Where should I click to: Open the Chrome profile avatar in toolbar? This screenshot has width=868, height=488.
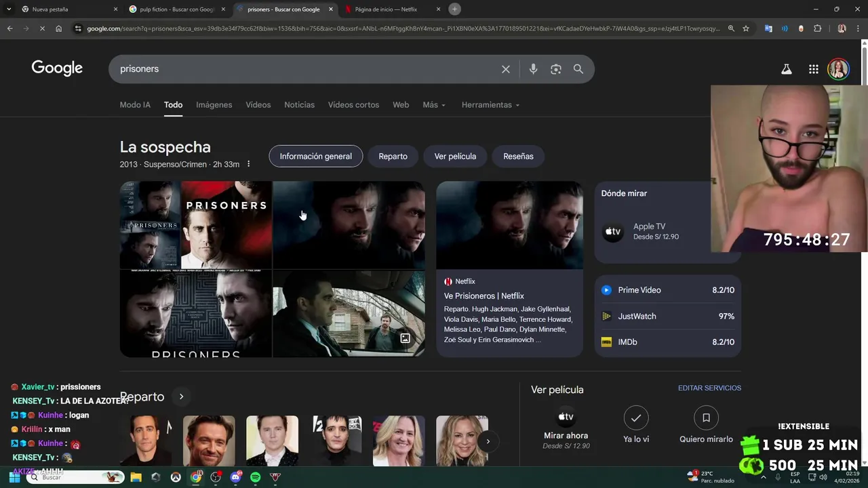click(842, 28)
